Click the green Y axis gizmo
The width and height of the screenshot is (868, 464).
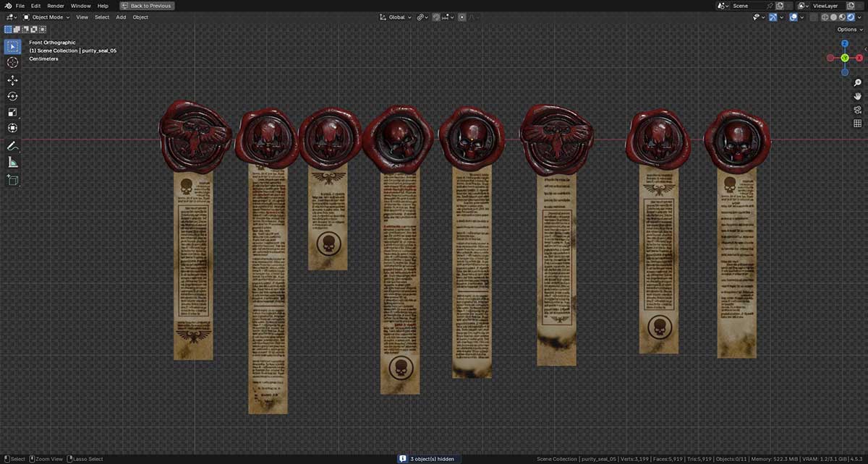[x=845, y=58]
